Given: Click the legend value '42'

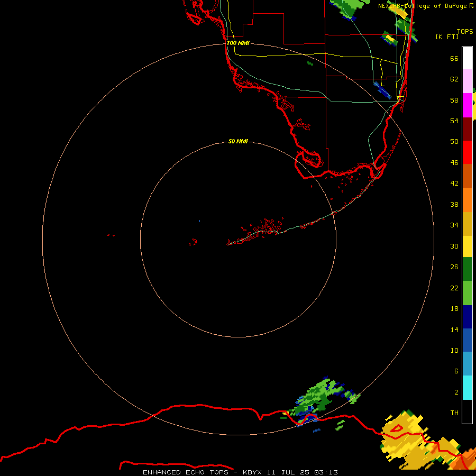Looking at the screenshot, I should point(454,183).
